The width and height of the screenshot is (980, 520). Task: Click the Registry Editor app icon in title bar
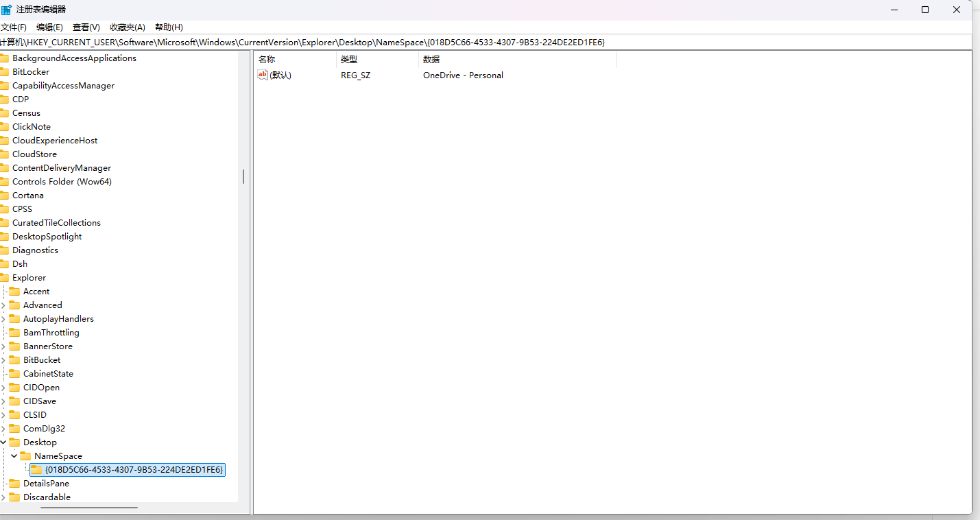(x=6, y=10)
